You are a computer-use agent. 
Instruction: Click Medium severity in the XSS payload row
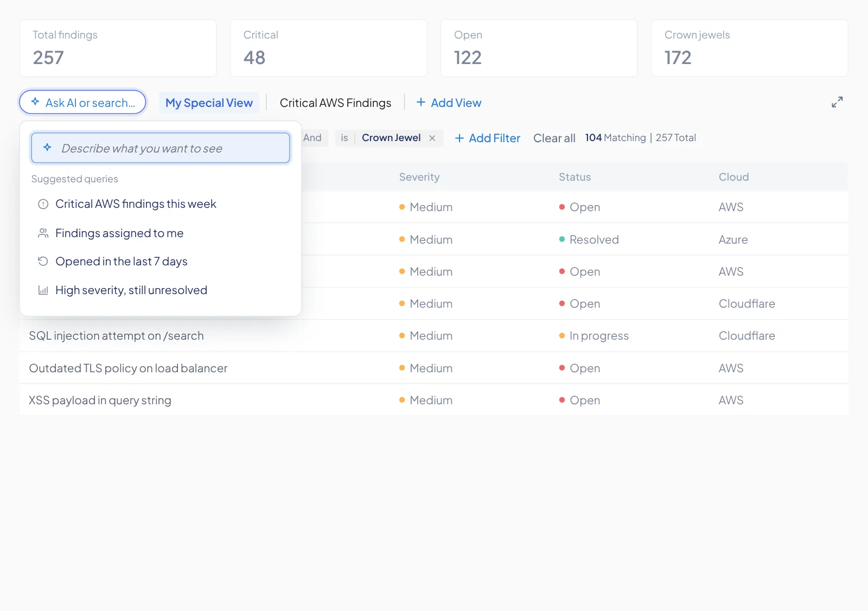click(426, 400)
